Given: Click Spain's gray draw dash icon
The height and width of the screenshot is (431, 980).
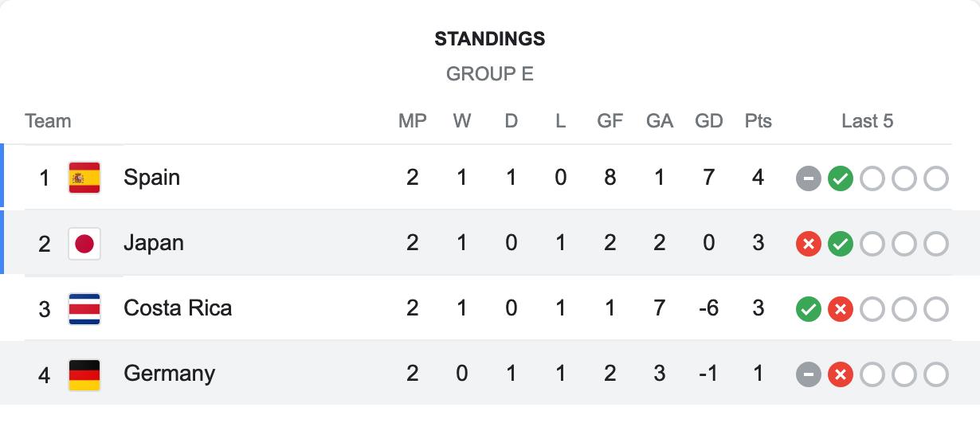Looking at the screenshot, I should [808, 178].
